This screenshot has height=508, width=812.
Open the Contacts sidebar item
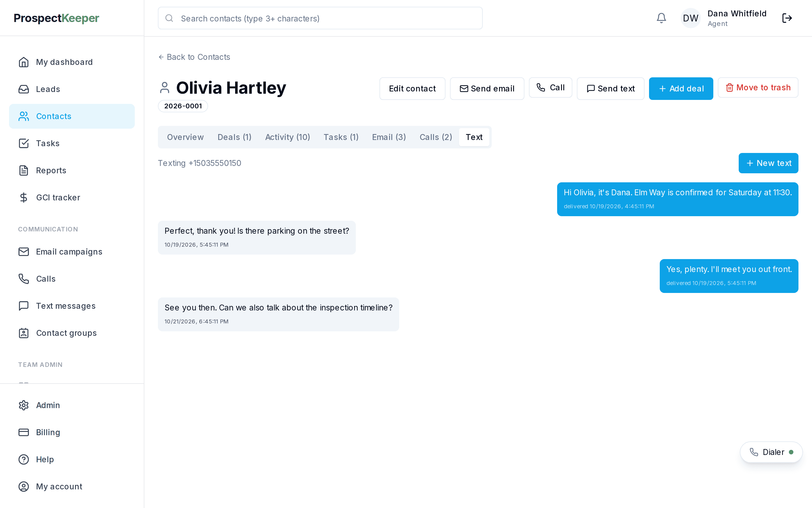pos(72,116)
